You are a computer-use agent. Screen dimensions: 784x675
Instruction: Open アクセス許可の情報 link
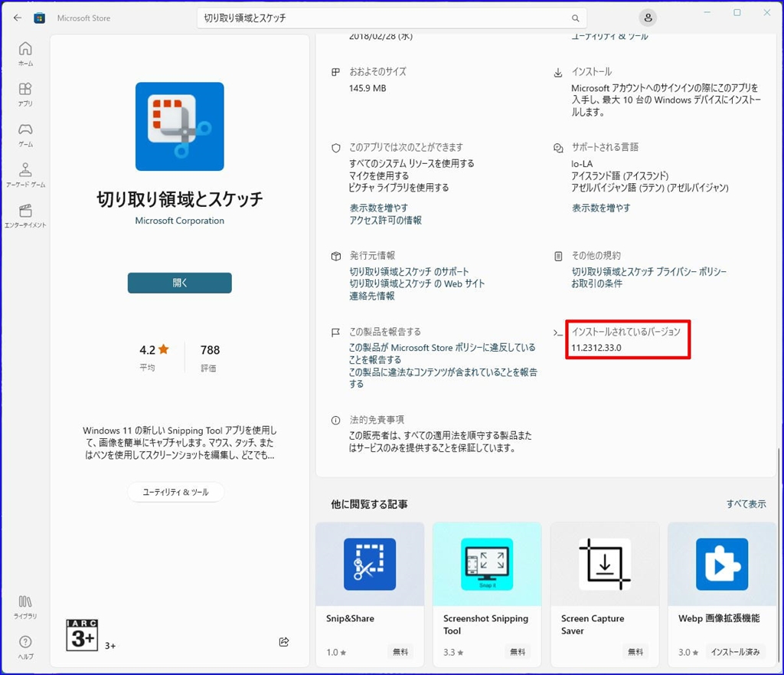tap(385, 220)
